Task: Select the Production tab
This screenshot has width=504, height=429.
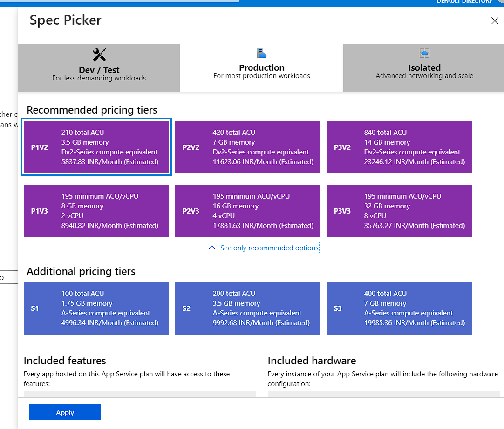Action: 262,68
